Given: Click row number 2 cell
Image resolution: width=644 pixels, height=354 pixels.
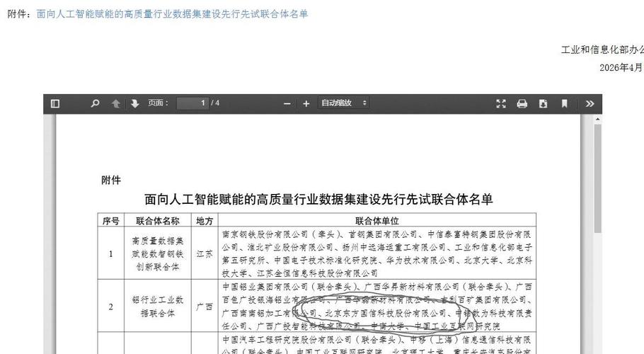Looking at the screenshot, I should pos(111,307).
